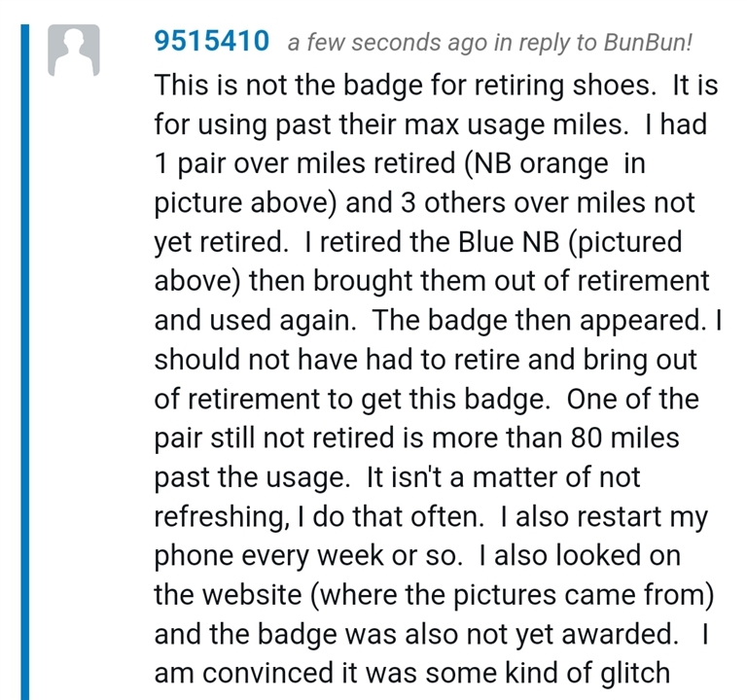Click the default gray user avatar
Image resolution: width=747 pixels, height=700 pixels.
point(73,50)
